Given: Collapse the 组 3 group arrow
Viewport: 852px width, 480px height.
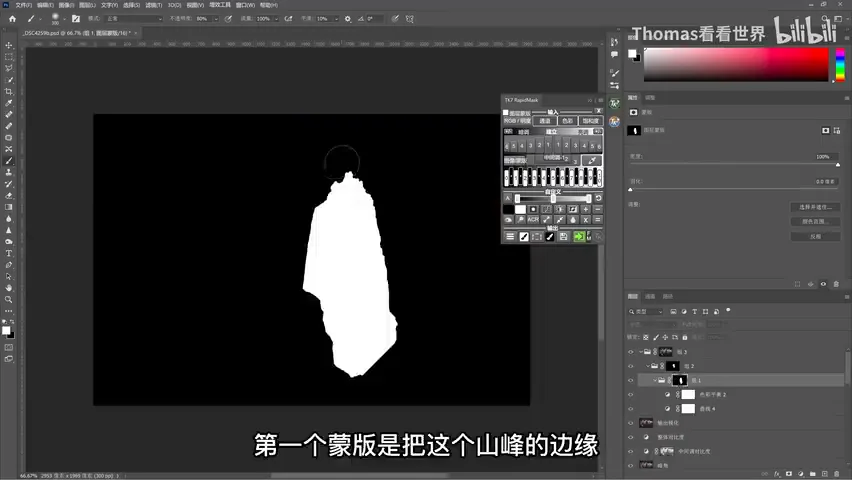Looking at the screenshot, I should pos(641,352).
